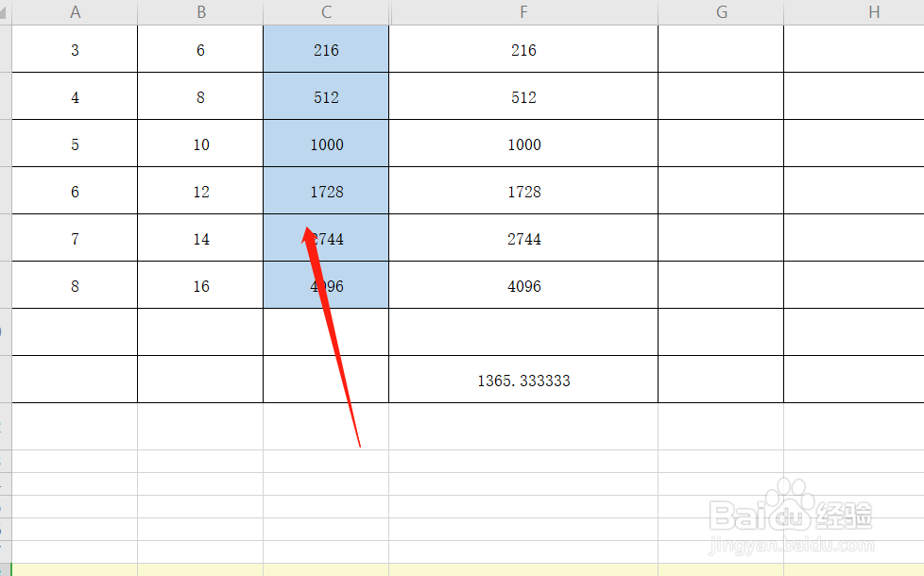Select 1000 in column F
The image size is (924, 576).
tap(523, 144)
